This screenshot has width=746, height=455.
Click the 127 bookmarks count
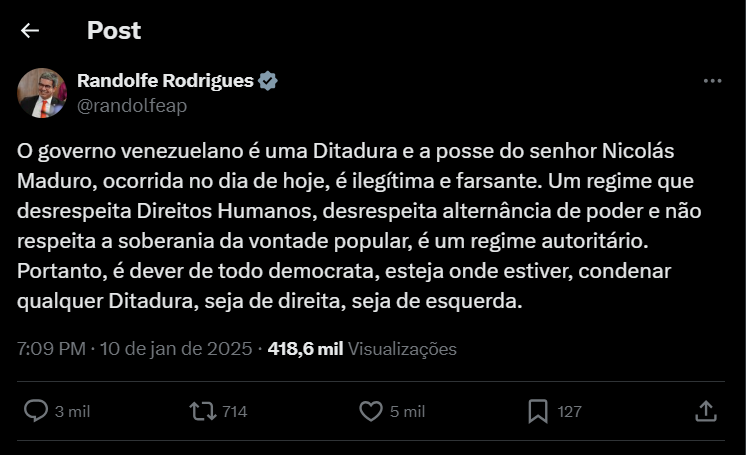[570, 411]
